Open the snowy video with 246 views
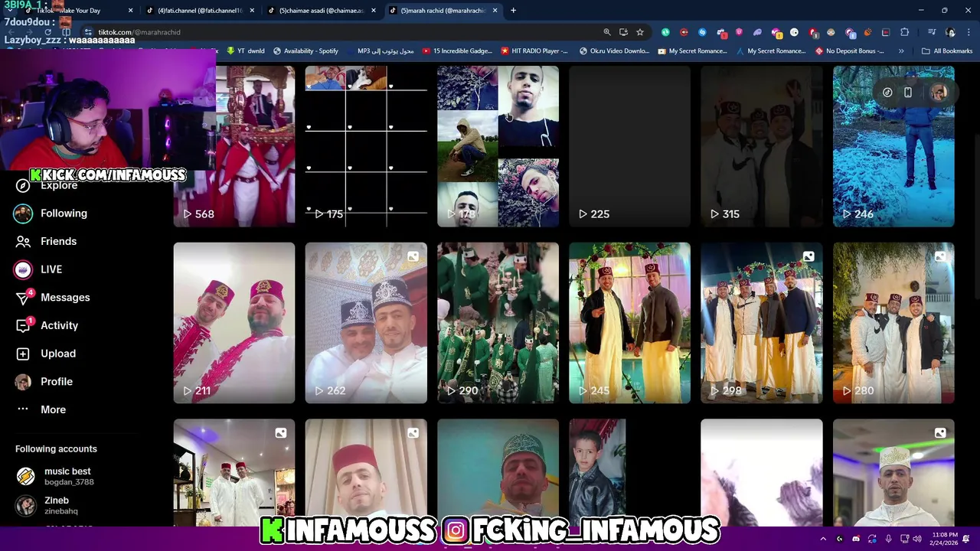 (893, 146)
